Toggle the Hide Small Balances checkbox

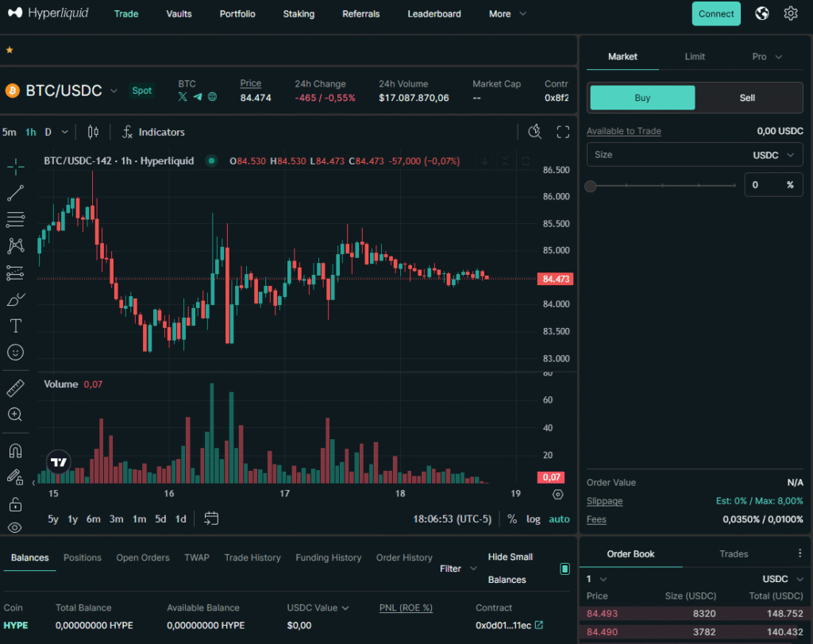[x=564, y=569]
